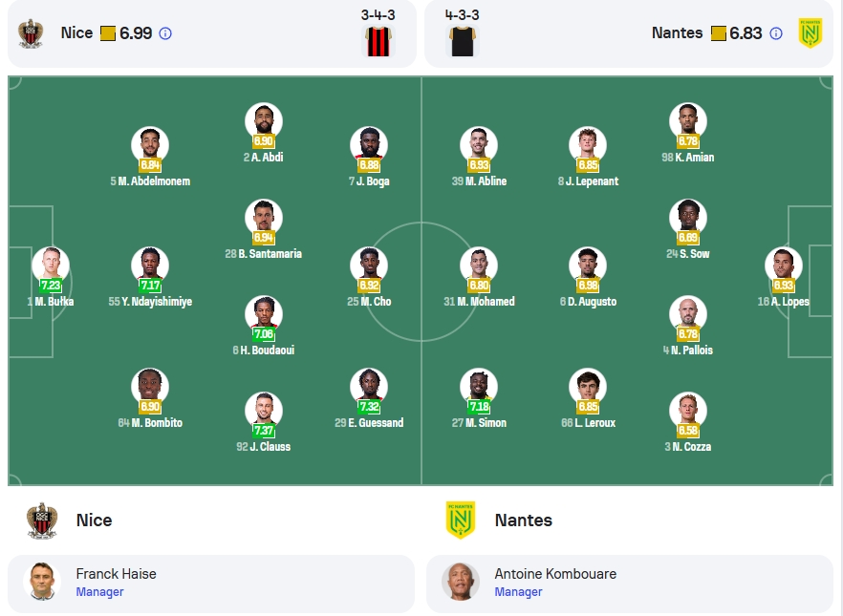Open the Nice club crest in header
The image size is (843, 616).
point(31,33)
